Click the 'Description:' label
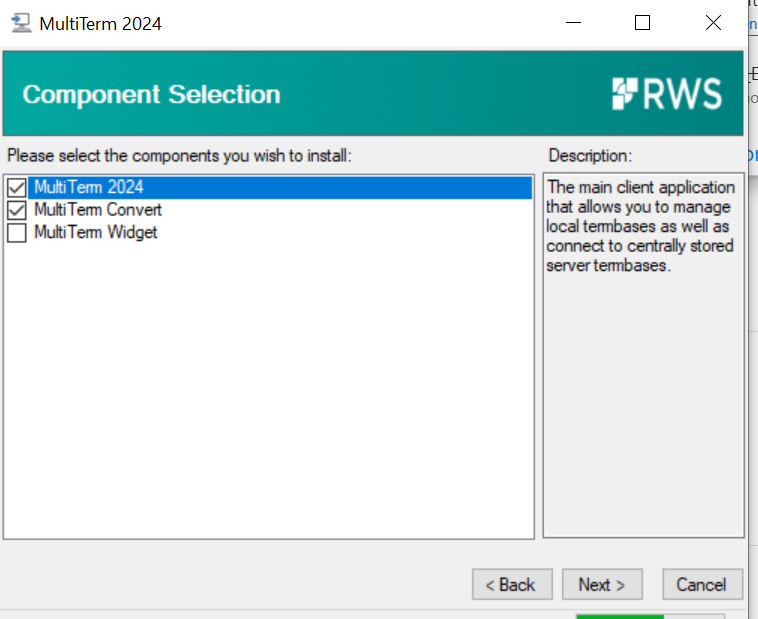758x619 pixels. (590, 156)
